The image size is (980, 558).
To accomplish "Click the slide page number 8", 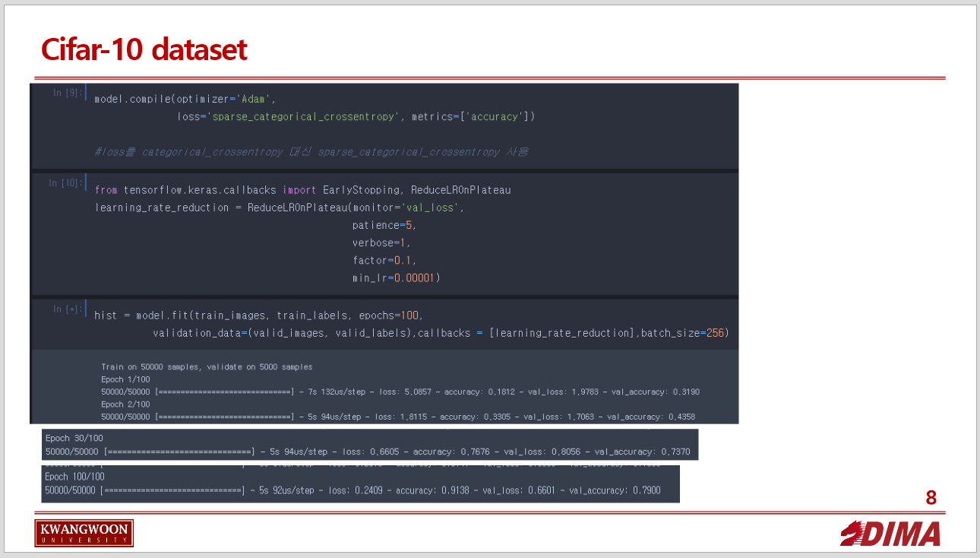I will click(931, 499).
